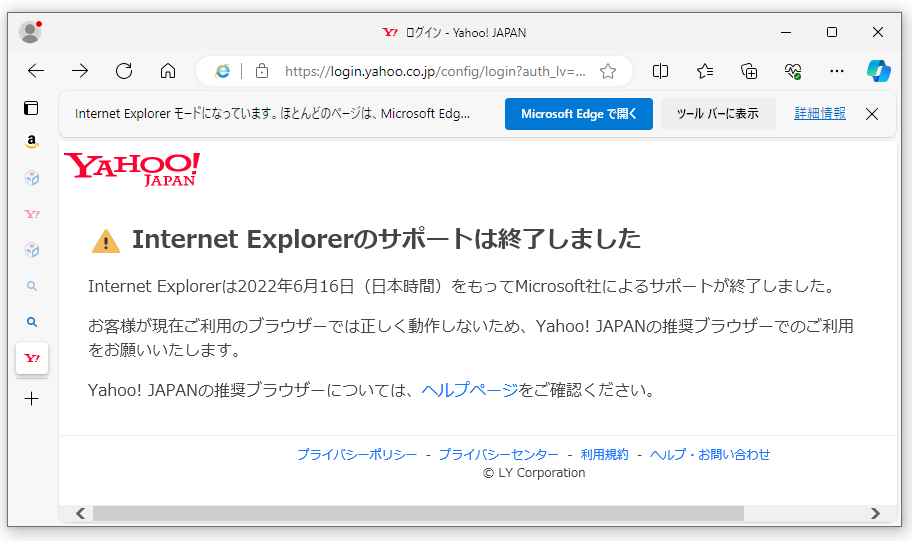Click the URL address field
This screenshot has height=541, width=912.
[435, 71]
